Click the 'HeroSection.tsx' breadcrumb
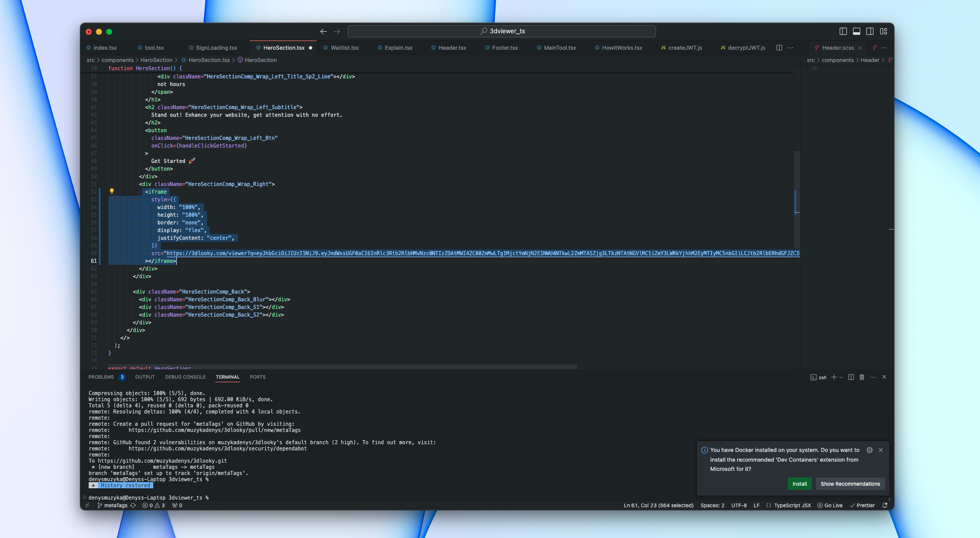This screenshot has width=980, height=538. point(209,60)
